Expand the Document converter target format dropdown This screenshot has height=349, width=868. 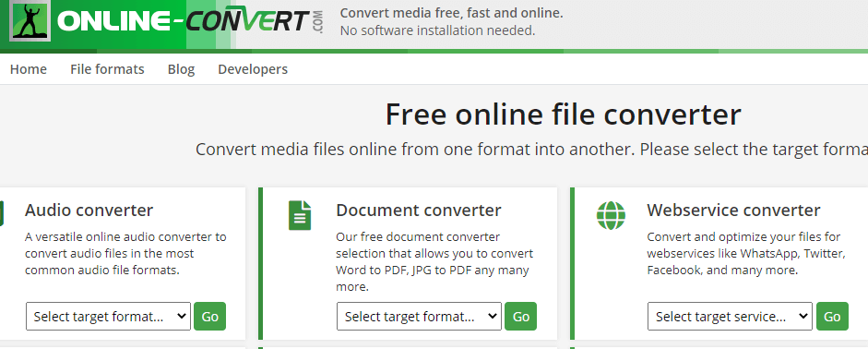(x=419, y=317)
